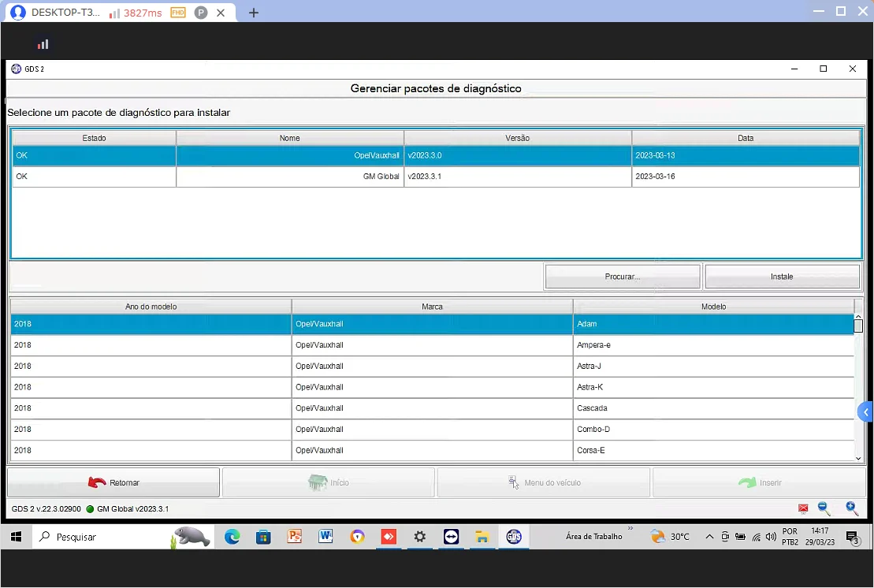874x588 pixels.
Task: Click the zoom out magnifier icon
Action: click(824, 508)
